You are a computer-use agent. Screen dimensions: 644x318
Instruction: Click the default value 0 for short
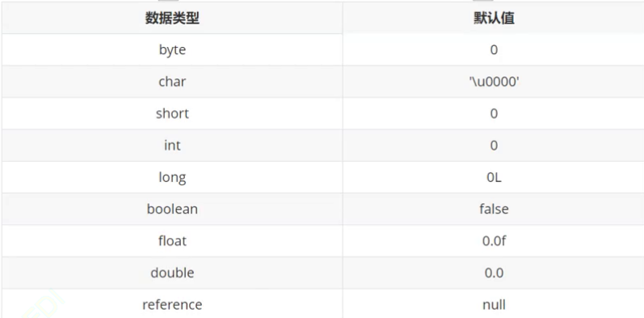[494, 113]
